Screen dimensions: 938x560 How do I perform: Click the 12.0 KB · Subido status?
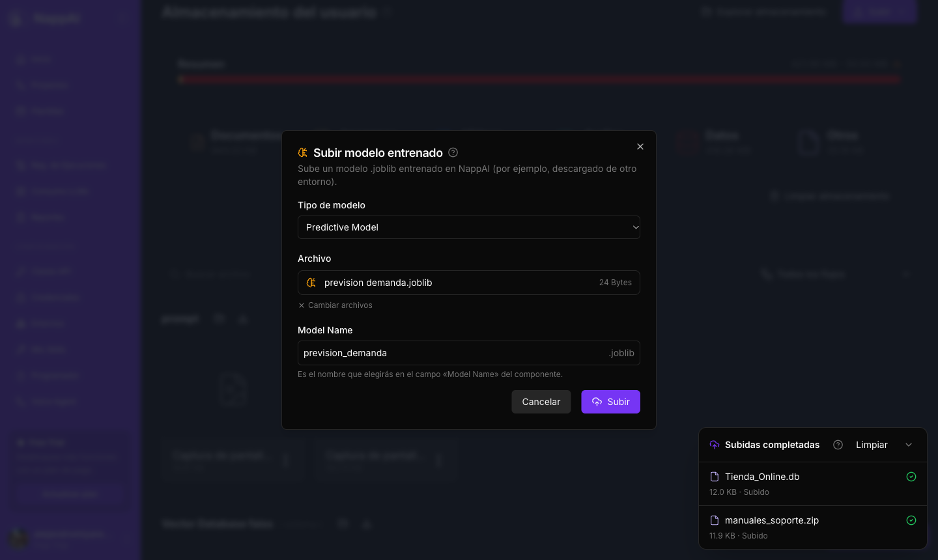click(x=739, y=492)
